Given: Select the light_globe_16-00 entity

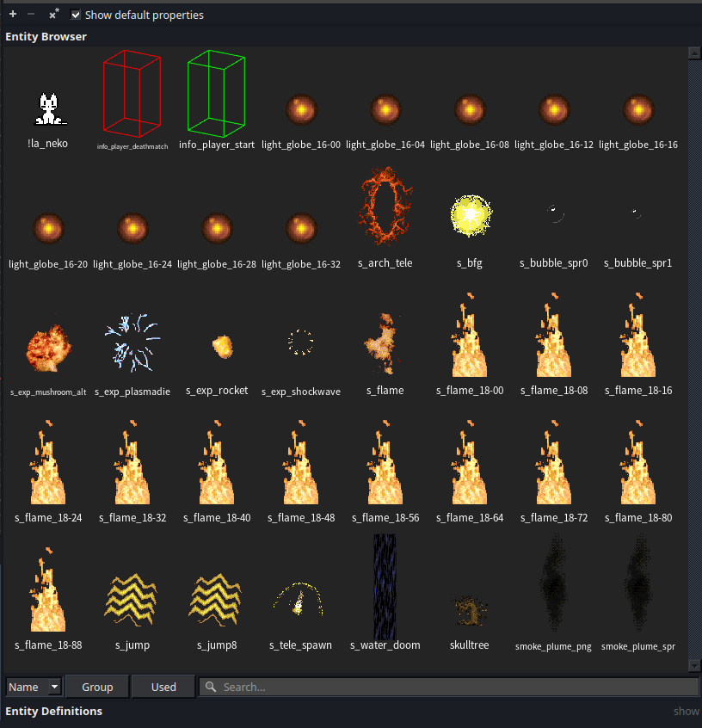Looking at the screenshot, I should 300,108.
